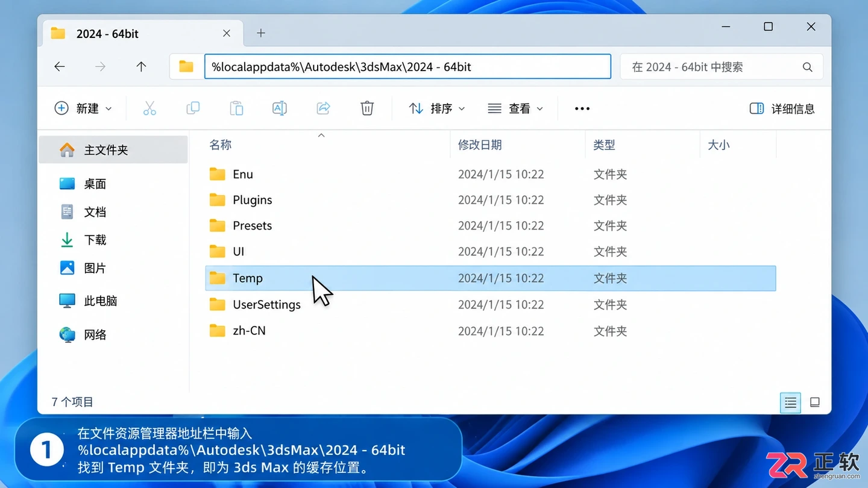Viewport: 868px width, 488px height.
Task: Sort by the 大小 column header
Action: click(719, 145)
